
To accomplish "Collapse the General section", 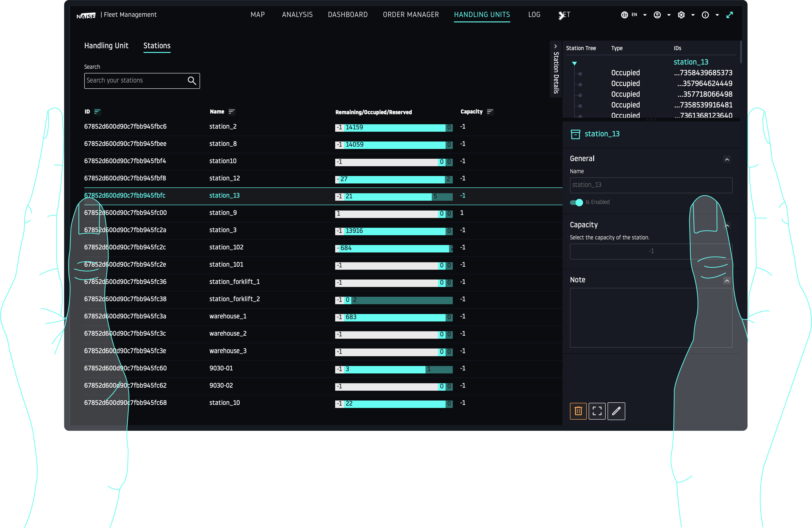I will pos(727,159).
